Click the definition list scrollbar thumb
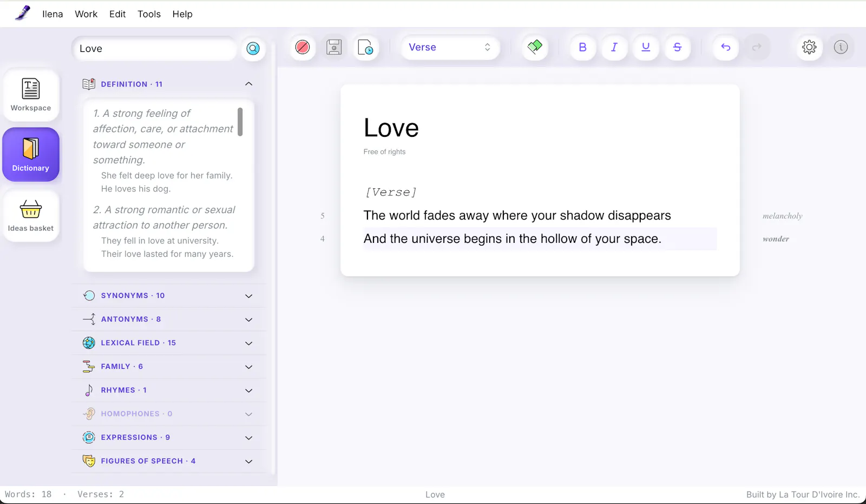This screenshot has width=866, height=504. [240, 122]
